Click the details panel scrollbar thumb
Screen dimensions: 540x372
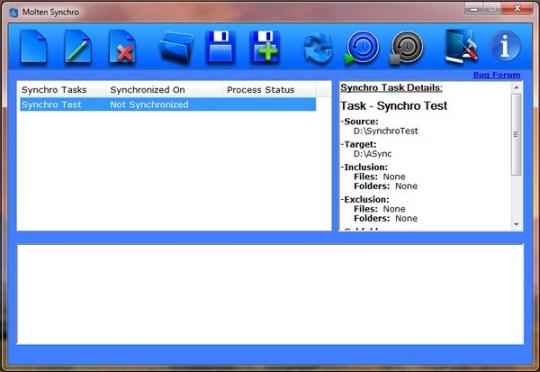[516, 134]
